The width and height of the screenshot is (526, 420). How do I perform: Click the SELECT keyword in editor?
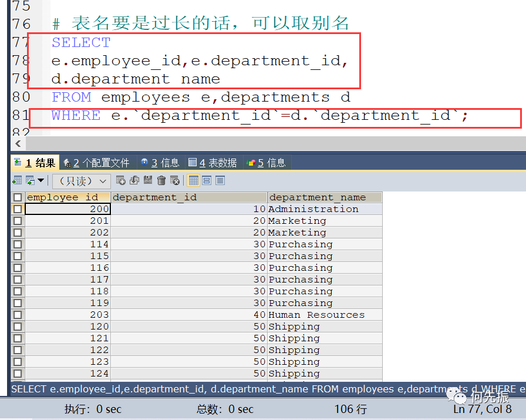pos(81,43)
